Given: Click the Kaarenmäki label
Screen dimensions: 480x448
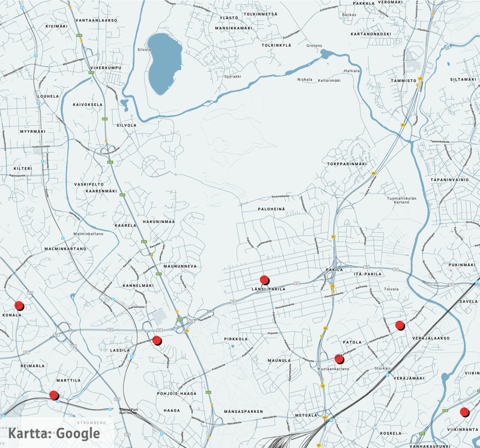Looking at the screenshot, I should pyautogui.click(x=101, y=191).
